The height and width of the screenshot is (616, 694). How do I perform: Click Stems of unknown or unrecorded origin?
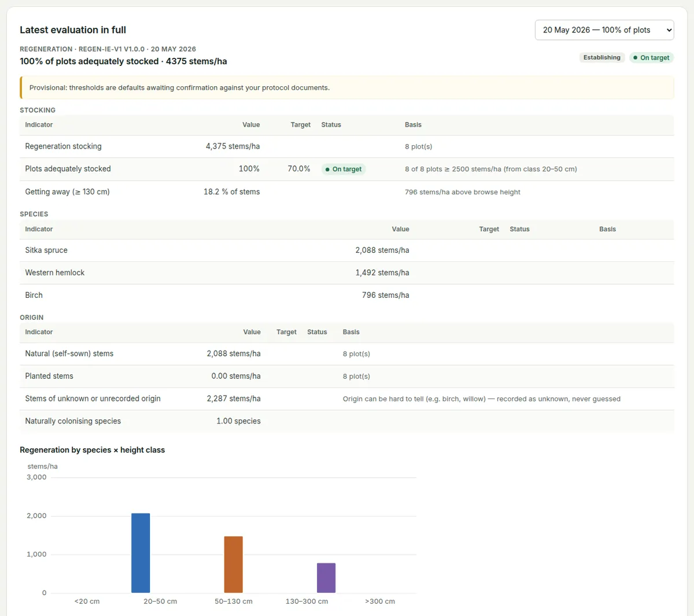click(93, 399)
